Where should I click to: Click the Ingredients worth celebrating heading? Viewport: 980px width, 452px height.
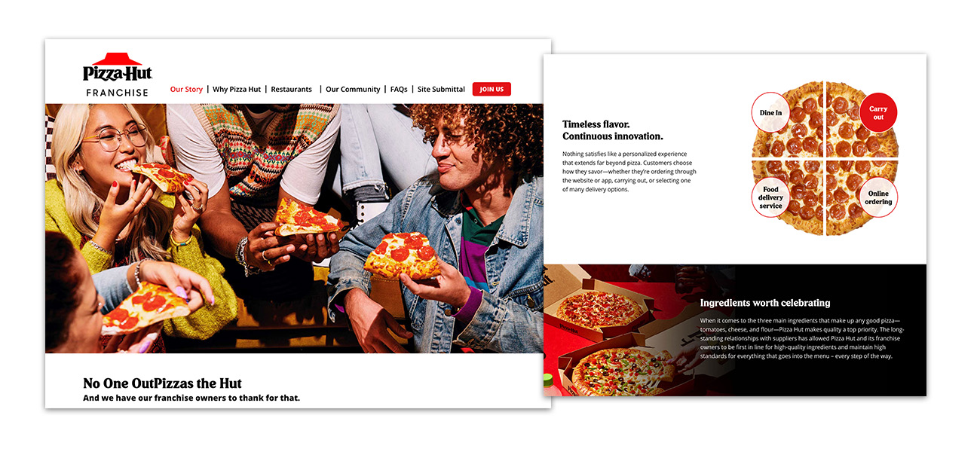[765, 303]
